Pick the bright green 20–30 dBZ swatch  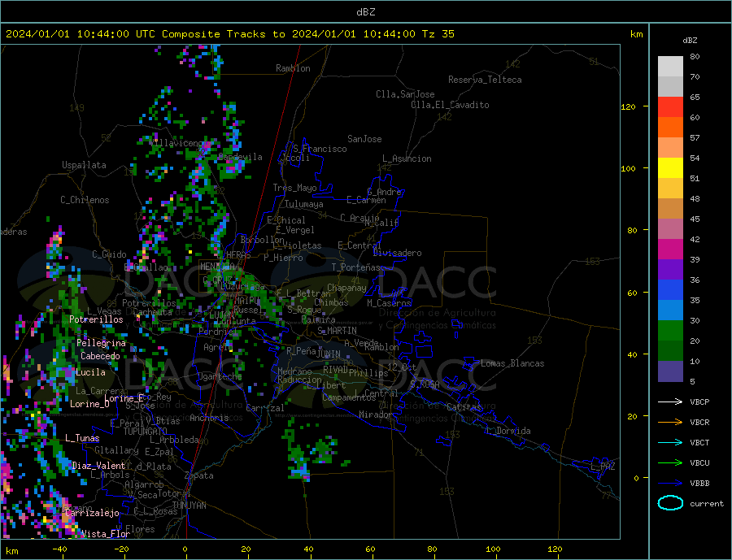point(670,331)
